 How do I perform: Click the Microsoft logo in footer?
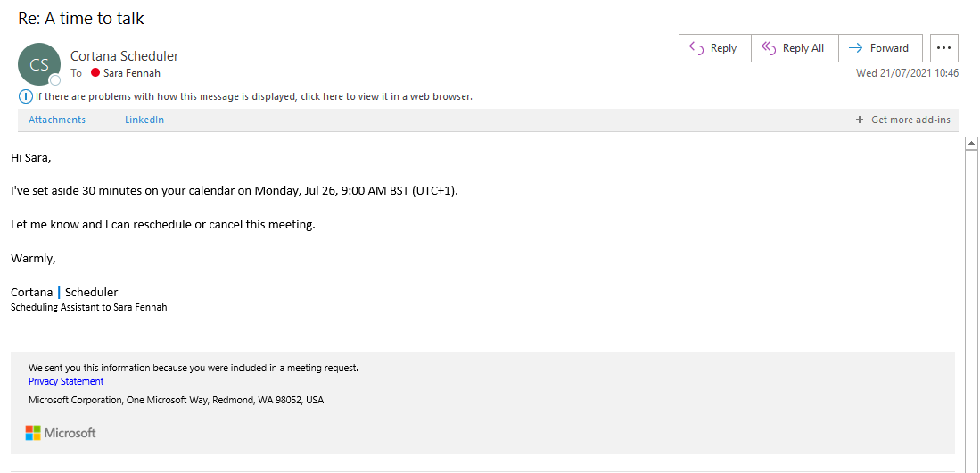61,433
